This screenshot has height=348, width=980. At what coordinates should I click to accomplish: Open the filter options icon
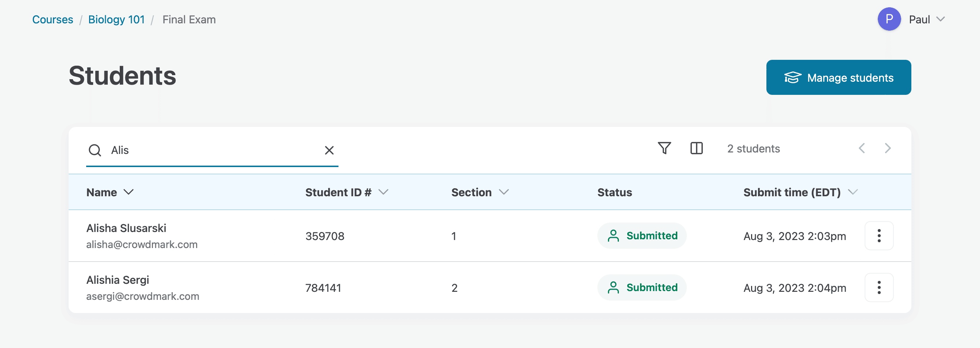click(x=664, y=148)
